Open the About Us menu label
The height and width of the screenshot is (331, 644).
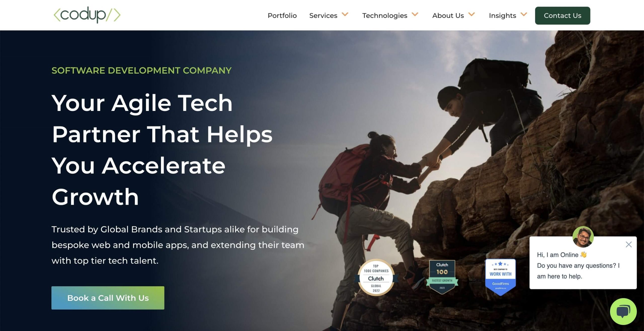pyautogui.click(x=448, y=16)
